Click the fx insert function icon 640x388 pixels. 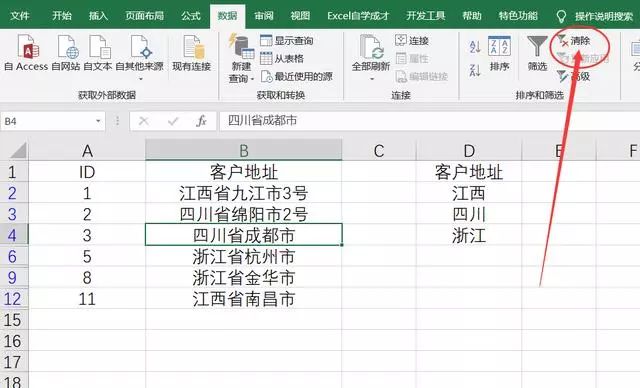click(201, 121)
